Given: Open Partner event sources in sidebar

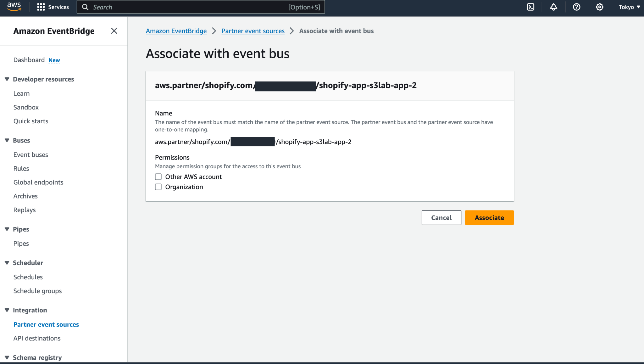Looking at the screenshot, I should (46, 325).
